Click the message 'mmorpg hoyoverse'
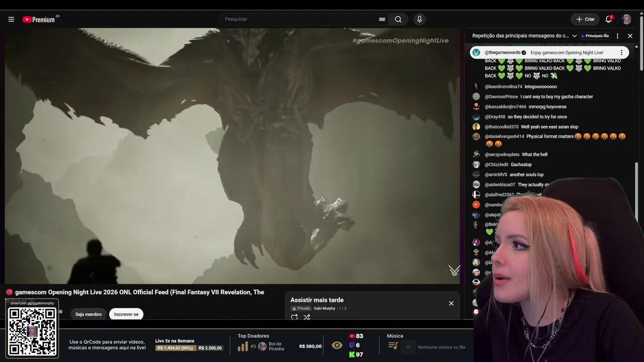The image size is (644, 362). [x=547, y=107]
